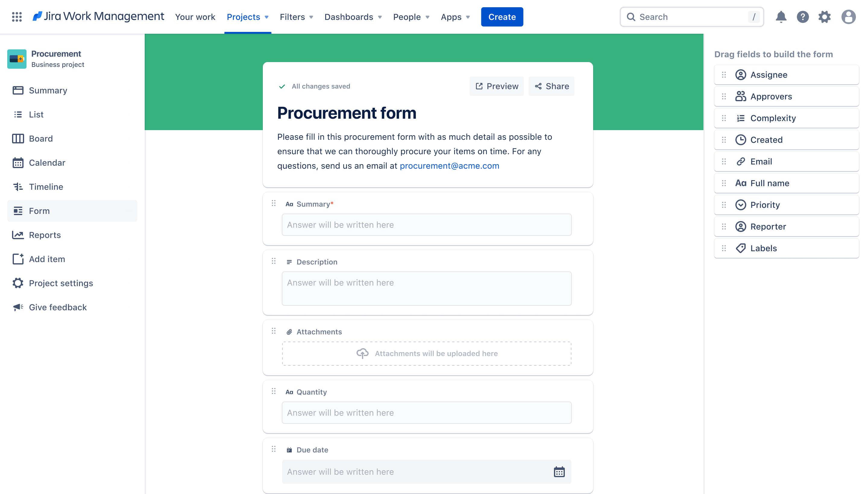The image size is (868, 494).
Task: Click the Share button on the form
Action: click(552, 86)
